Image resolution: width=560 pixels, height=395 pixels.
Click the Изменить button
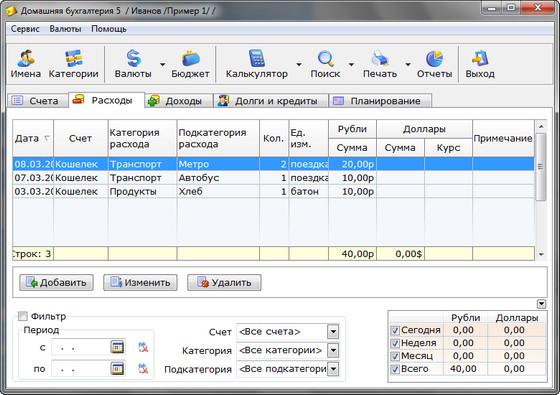coord(140,282)
